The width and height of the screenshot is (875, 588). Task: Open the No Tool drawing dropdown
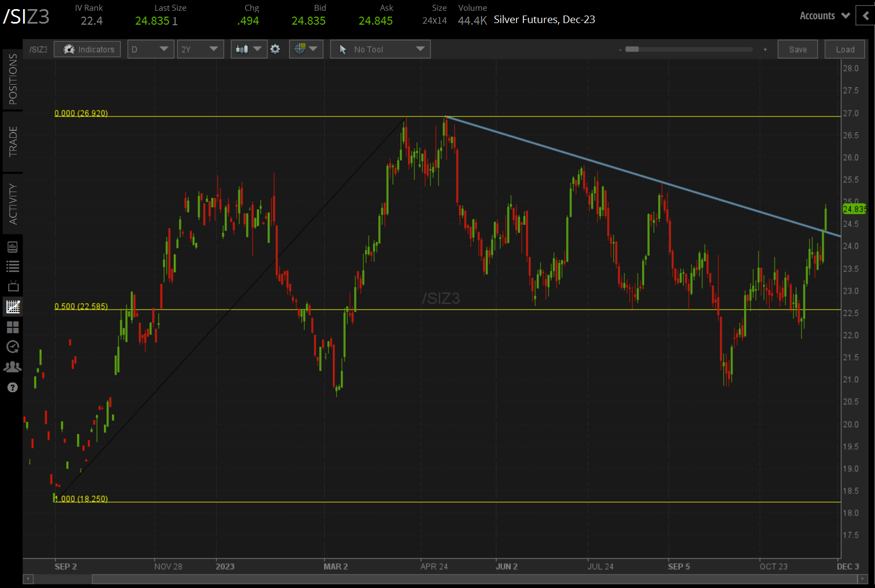(x=380, y=49)
